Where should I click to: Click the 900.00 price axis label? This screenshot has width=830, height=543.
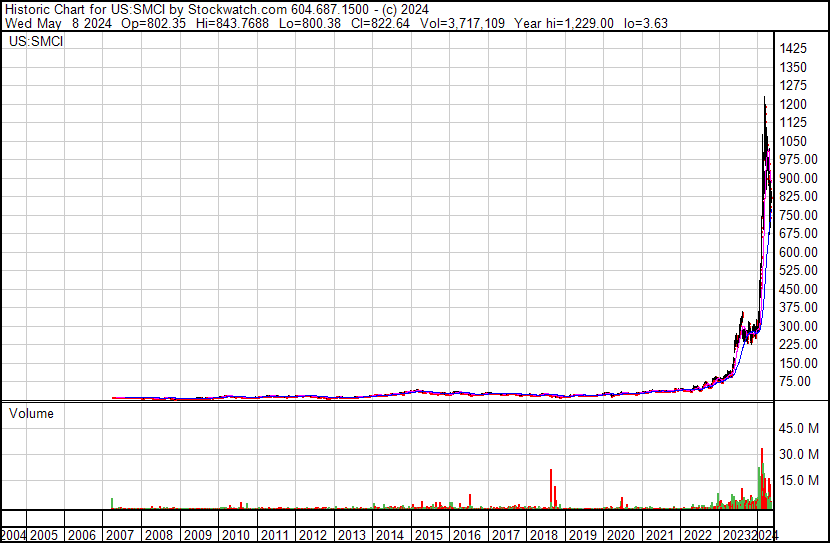tap(798, 178)
